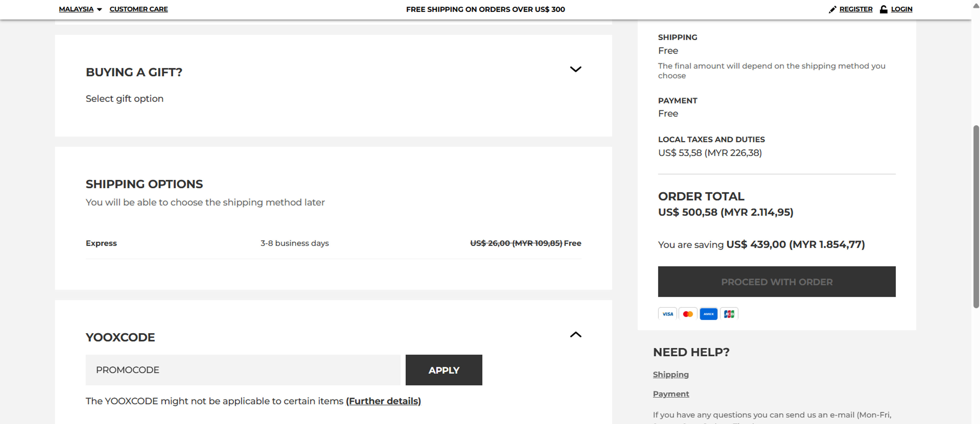Image resolution: width=980 pixels, height=424 pixels.
Task: Click the Login padlock icon
Action: pos(883,9)
